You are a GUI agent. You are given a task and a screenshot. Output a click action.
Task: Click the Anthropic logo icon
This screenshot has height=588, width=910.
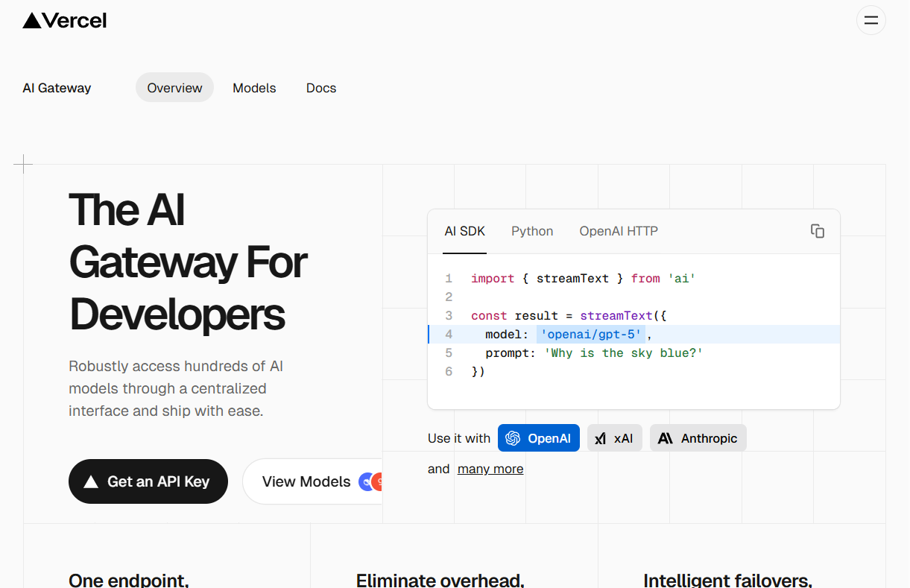click(666, 438)
